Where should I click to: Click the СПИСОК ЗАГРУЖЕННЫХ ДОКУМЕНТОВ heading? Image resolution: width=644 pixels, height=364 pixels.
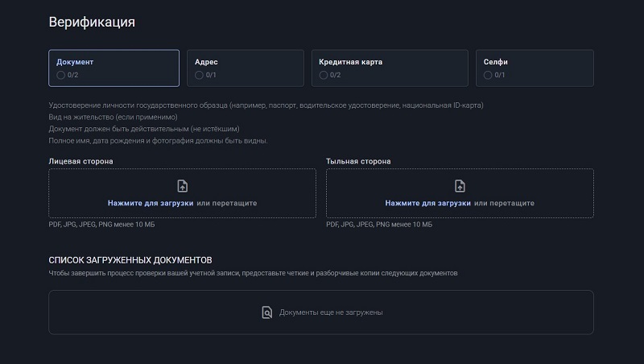(x=130, y=260)
